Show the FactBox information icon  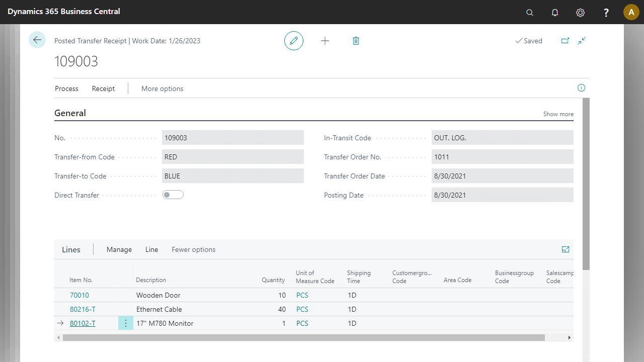point(581,88)
